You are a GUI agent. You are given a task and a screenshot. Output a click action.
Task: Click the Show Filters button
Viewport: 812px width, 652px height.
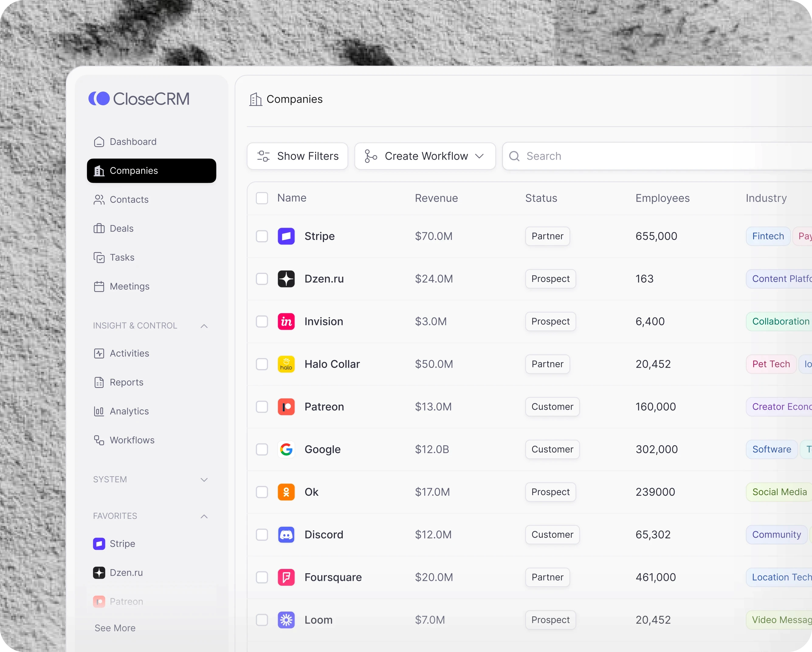pyautogui.click(x=297, y=156)
